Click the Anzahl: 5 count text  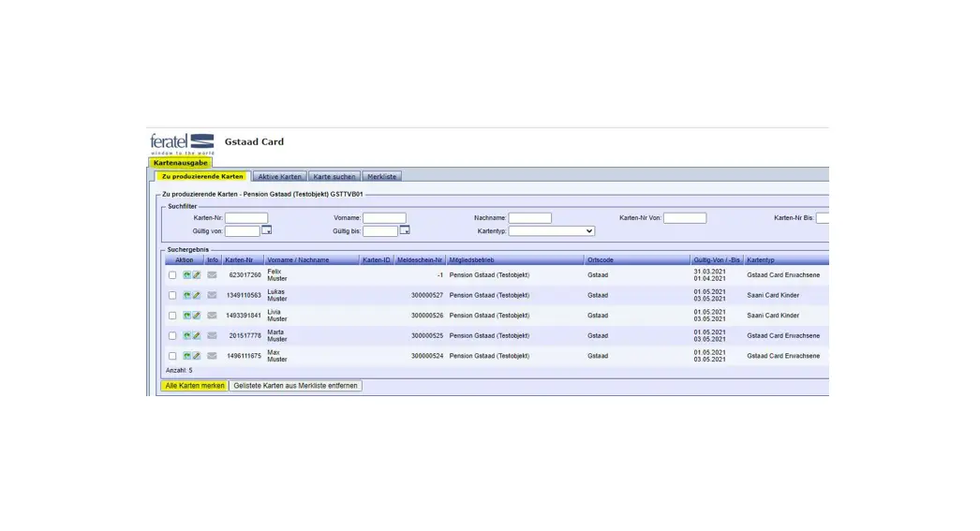(179, 371)
